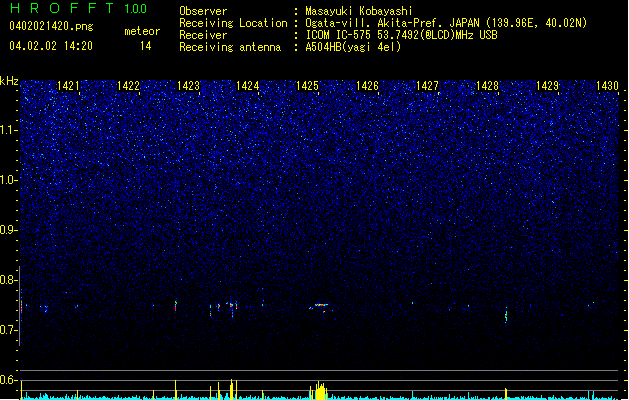Click the 0.7 kHz frequency label
The width and height of the screenshot is (629, 400).
[x=8, y=330]
